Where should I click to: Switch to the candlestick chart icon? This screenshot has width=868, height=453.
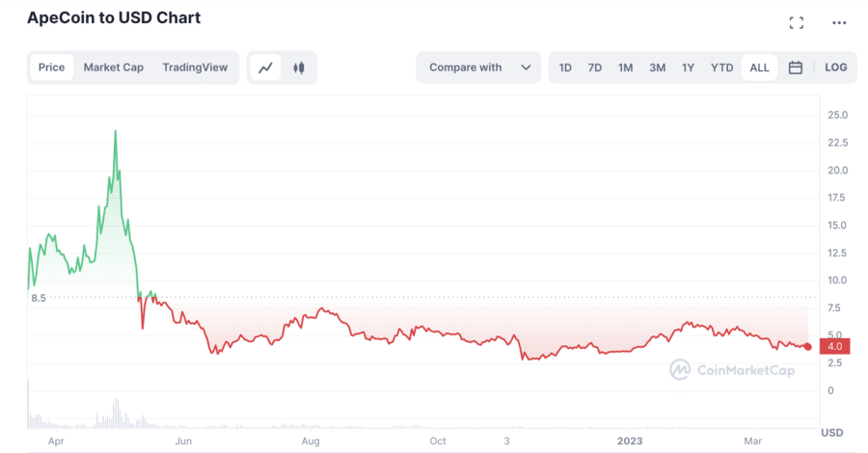click(299, 67)
